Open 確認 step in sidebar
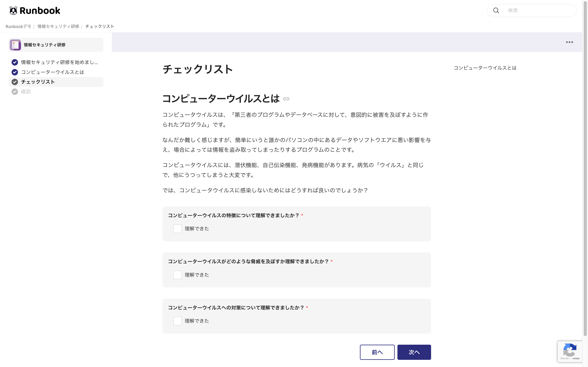588x367 pixels. 26,92
